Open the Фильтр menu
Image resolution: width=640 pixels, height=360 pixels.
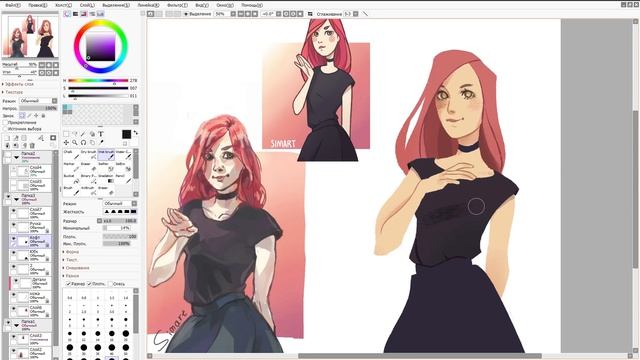[177, 5]
